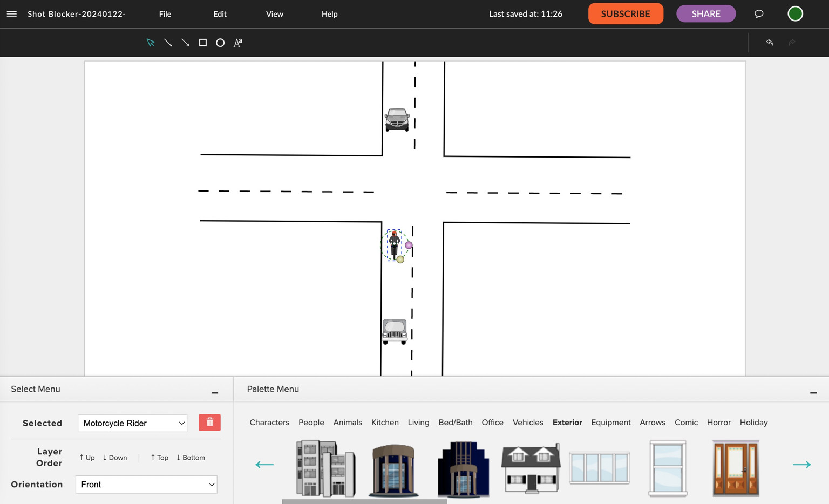Image resolution: width=829 pixels, height=504 pixels.
Task: Click the undo arrow icon
Action: 769,43
